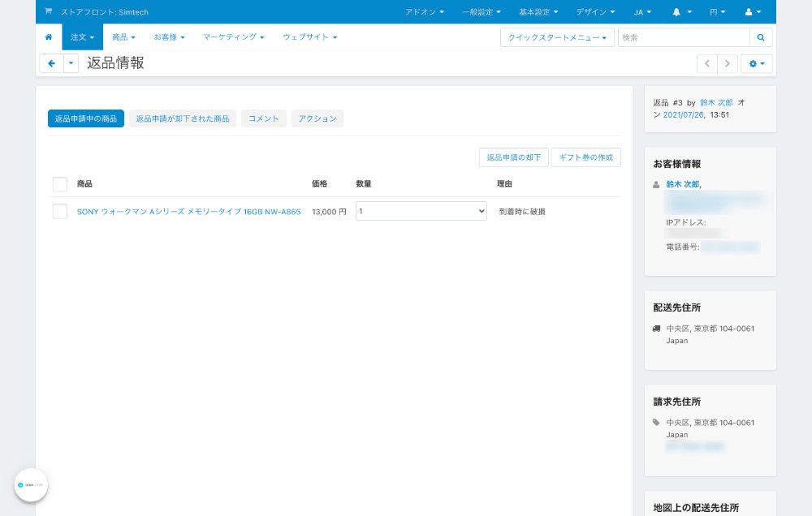Open the SONY ウォークマン product link
Screen dimensions: 812x516
(x=188, y=212)
